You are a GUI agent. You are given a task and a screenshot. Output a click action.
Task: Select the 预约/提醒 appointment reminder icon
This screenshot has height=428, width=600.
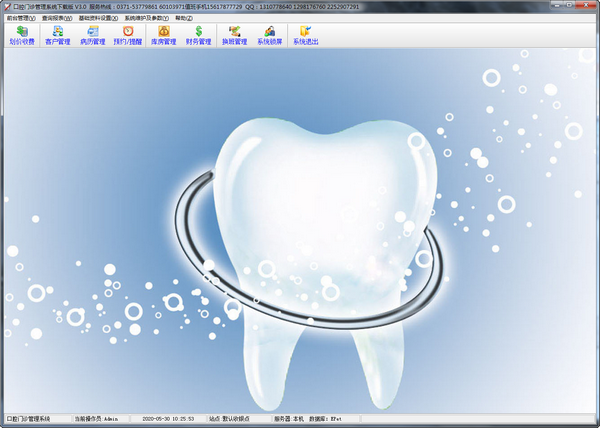127,36
